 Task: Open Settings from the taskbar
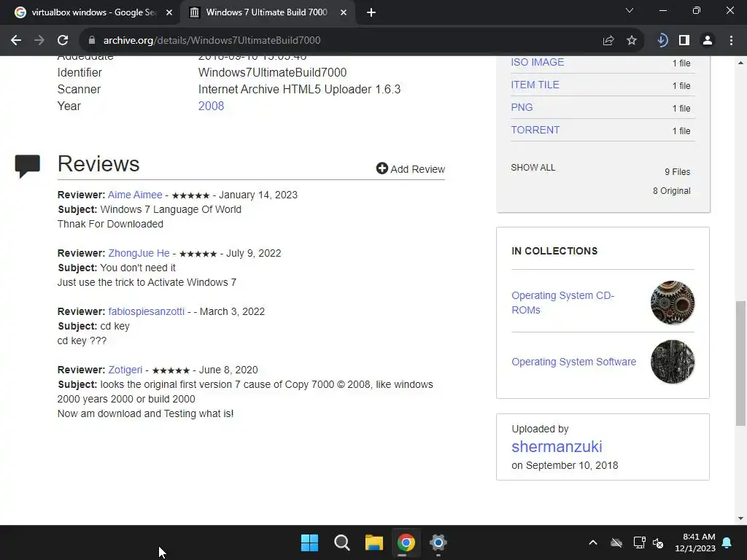438,542
